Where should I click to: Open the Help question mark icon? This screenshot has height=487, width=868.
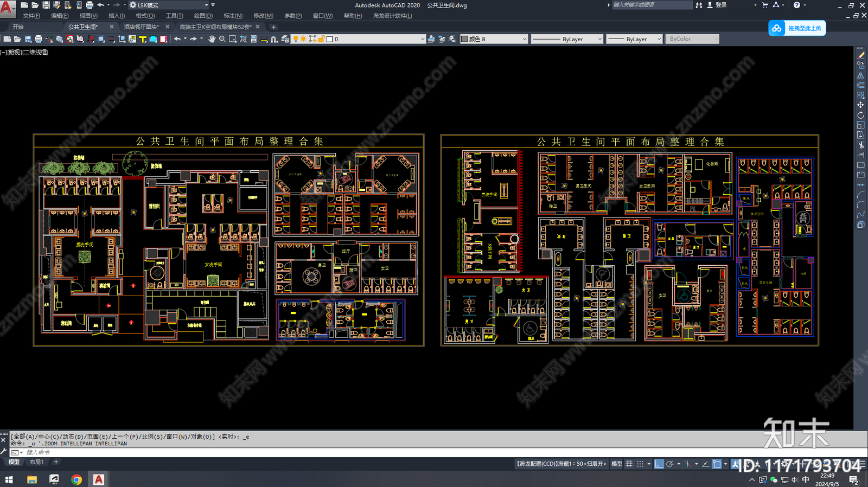(796, 5)
